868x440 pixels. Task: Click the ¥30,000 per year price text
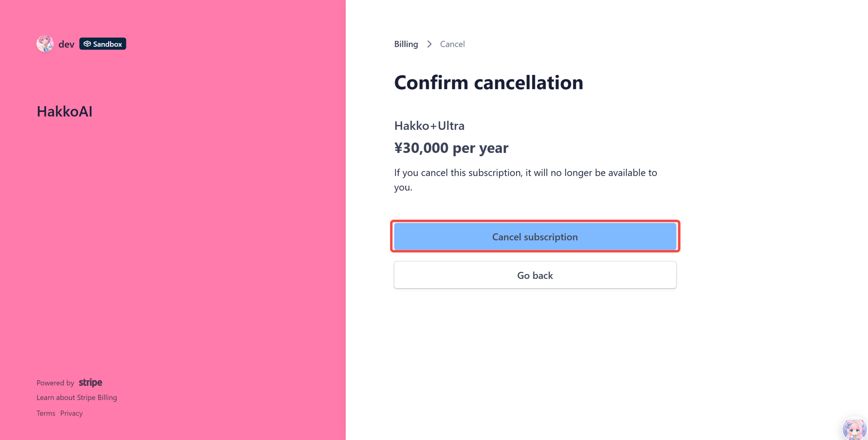coord(451,147)
